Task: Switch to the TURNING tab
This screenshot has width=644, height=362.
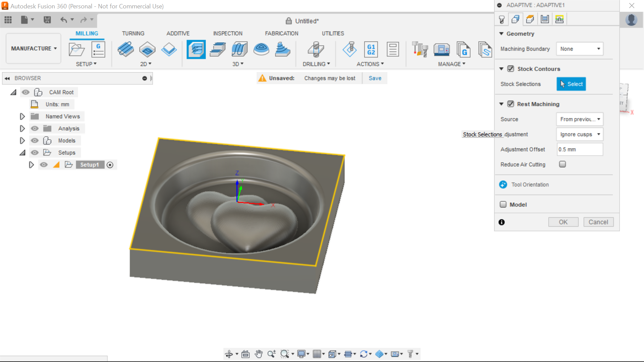Action: point(133,34)
